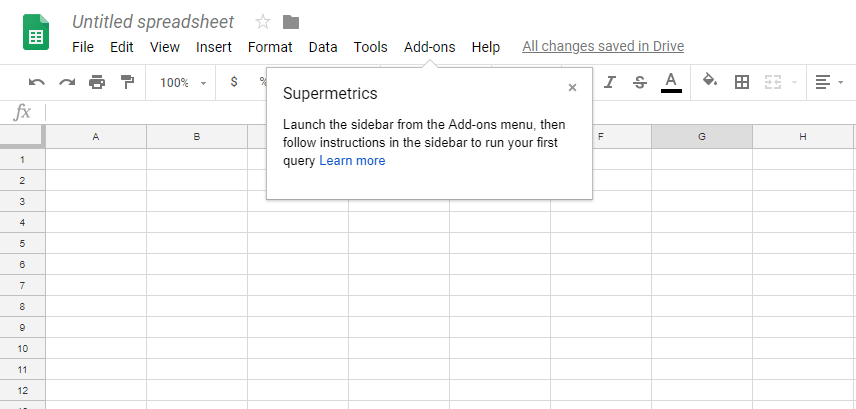Print the spreadsheet with the printer icon
The height and width of the screenshot is (409, 856).
click(x=97, y=82)
